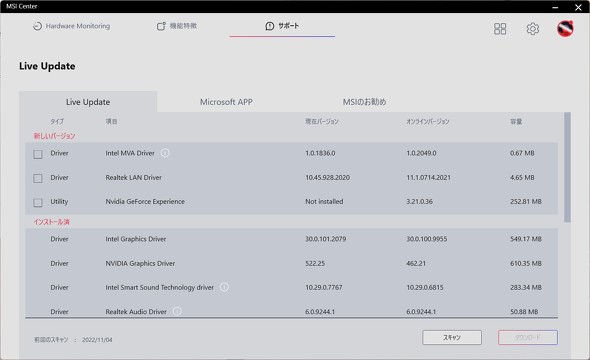Click online version 1.0.2049.0
This screenshot has width=590, height=360.
tap(421, 153)
